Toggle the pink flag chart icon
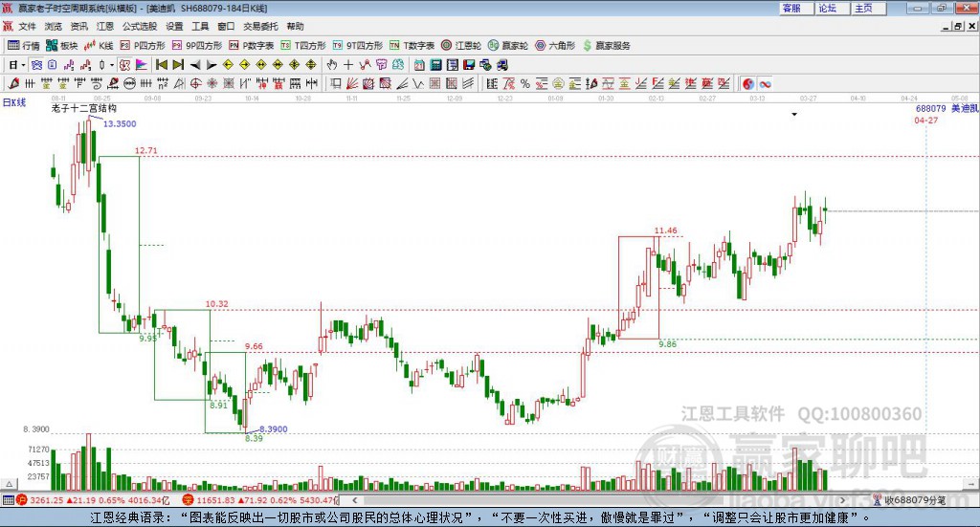 tap(142, 65)
